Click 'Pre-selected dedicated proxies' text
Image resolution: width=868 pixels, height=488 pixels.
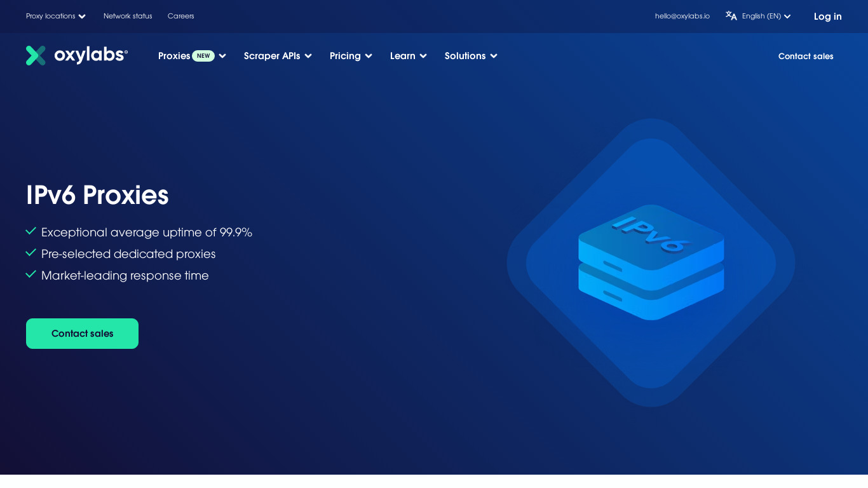pyautogui.click(x=128, y=254)
